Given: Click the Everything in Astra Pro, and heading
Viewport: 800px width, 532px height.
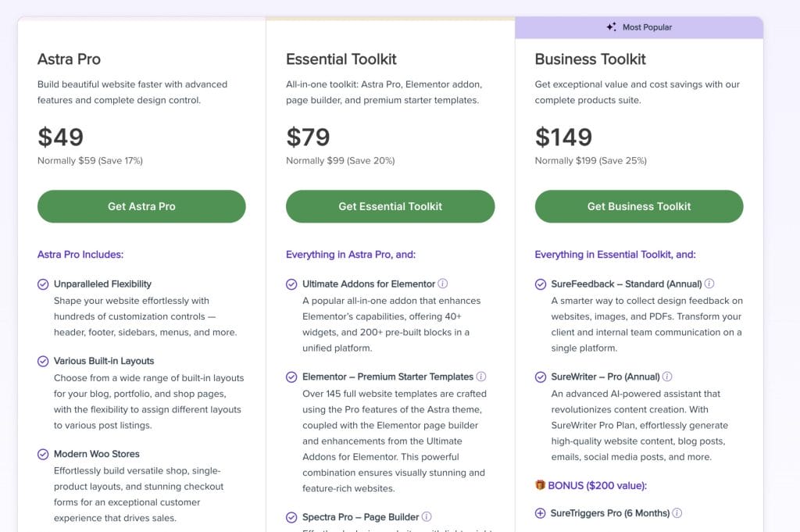Looking at the screenshot, I should coord(351,255).
